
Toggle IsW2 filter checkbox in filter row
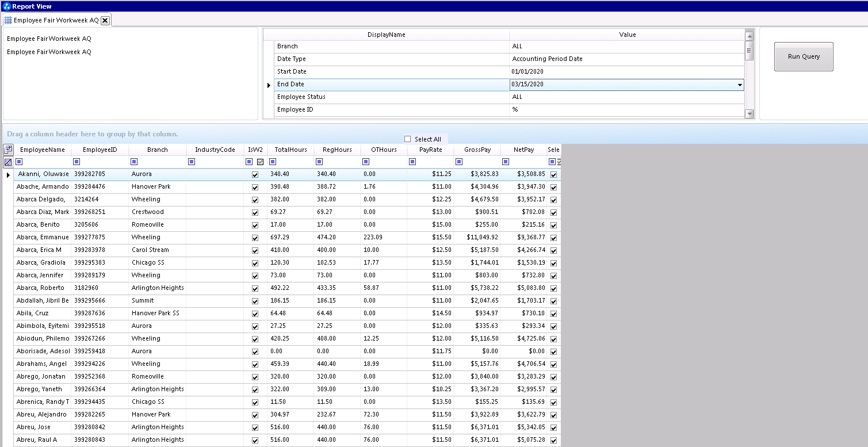260,162
